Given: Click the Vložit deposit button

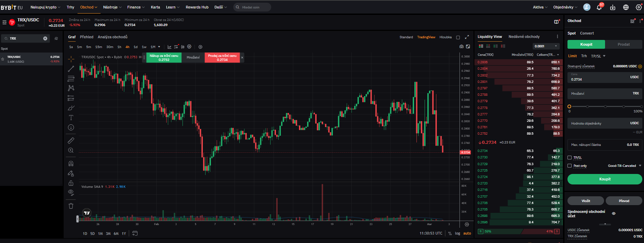Looking at the screenshot, I should click(x=585, y=201).
